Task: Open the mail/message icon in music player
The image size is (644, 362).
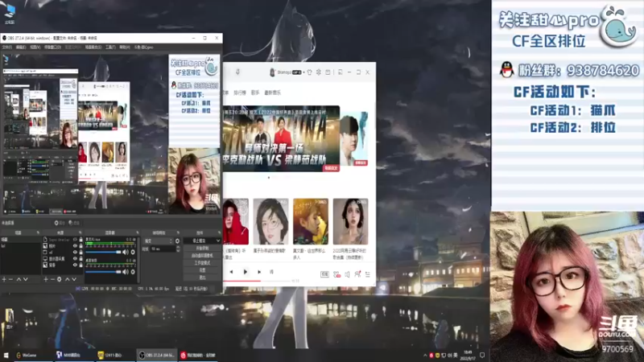Action: pos(328,72)
